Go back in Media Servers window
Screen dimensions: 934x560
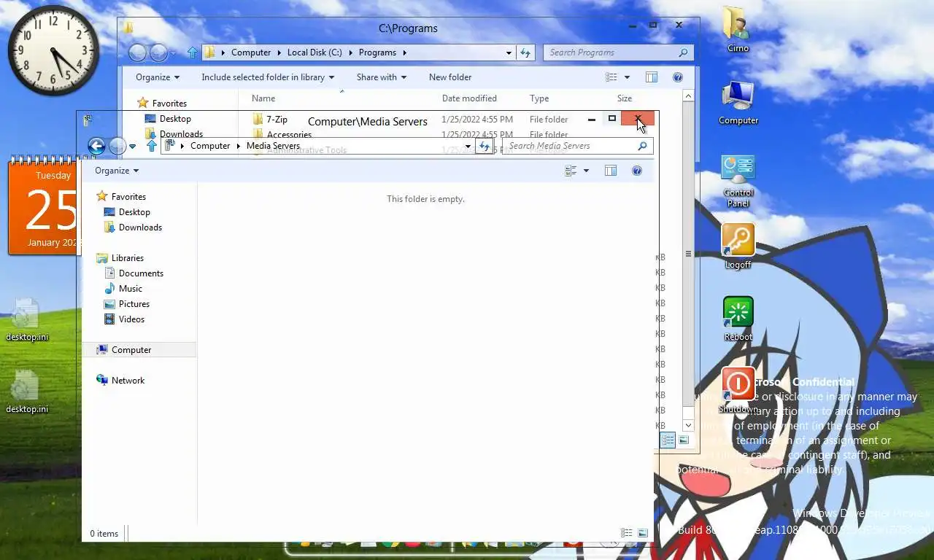pos(96,146)
